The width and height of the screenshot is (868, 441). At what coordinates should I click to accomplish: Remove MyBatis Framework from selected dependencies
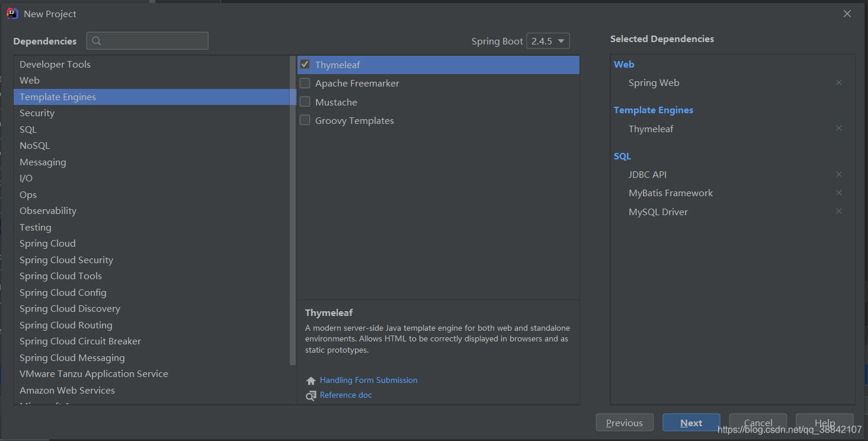(839, 193)
